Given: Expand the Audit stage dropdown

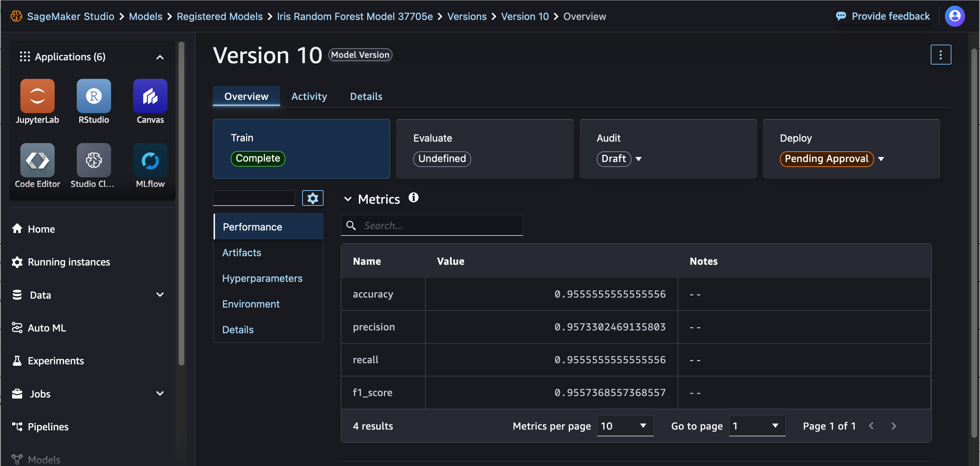Looking at the screenshot, I should [x=639, y=158].
